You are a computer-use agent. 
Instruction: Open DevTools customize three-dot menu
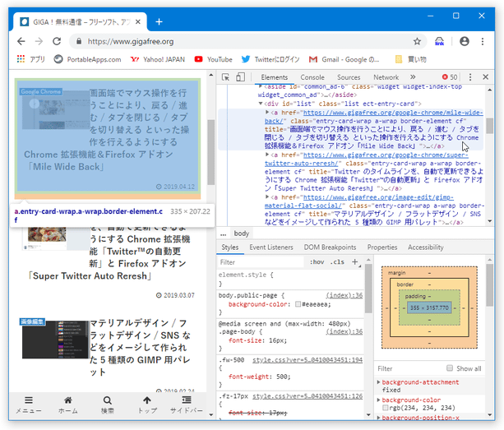coord(470,77)
